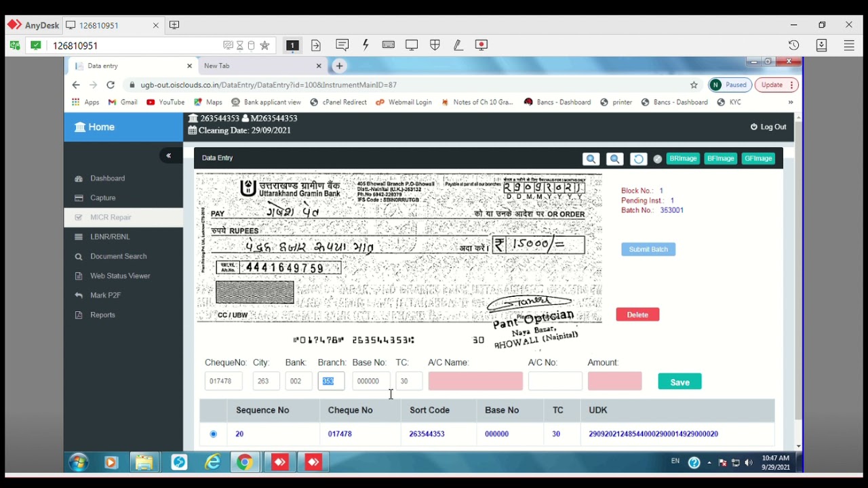
Task: Click the BFImage button
Action: pos(720,159)
